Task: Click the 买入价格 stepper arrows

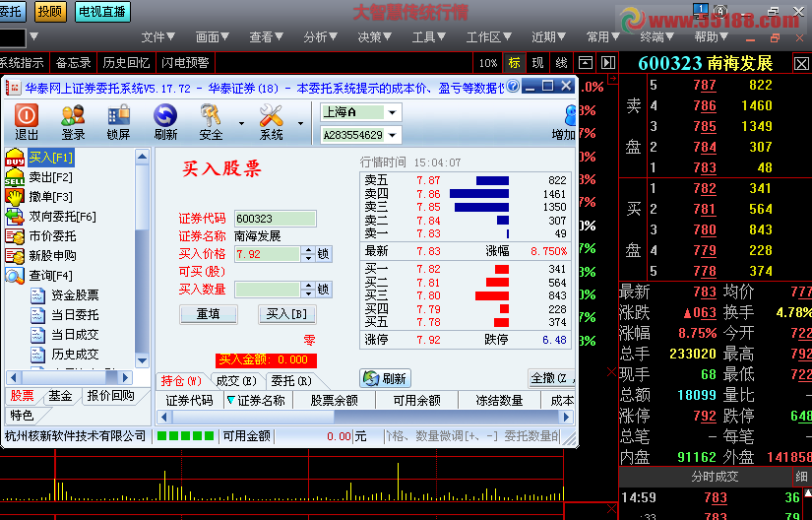Action: tap(309, 254)
